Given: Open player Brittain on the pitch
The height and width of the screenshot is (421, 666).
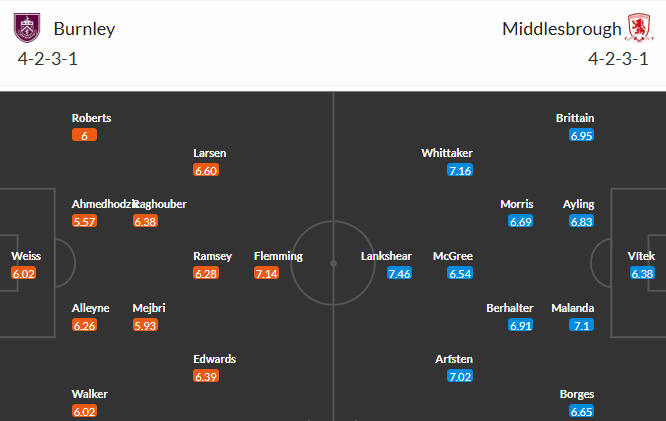Looking at the screenshot, I should click(575, 118).
